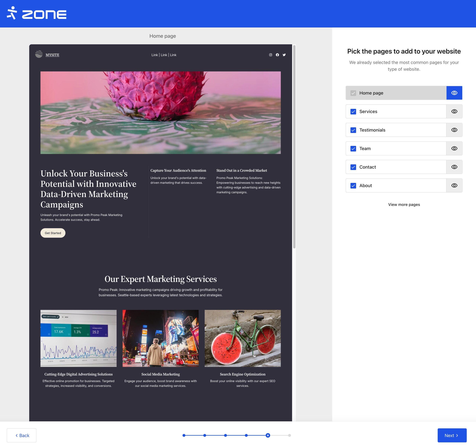476x448 pixels.
Task: Expand View more pages list
Action: [x=404, y=204]
